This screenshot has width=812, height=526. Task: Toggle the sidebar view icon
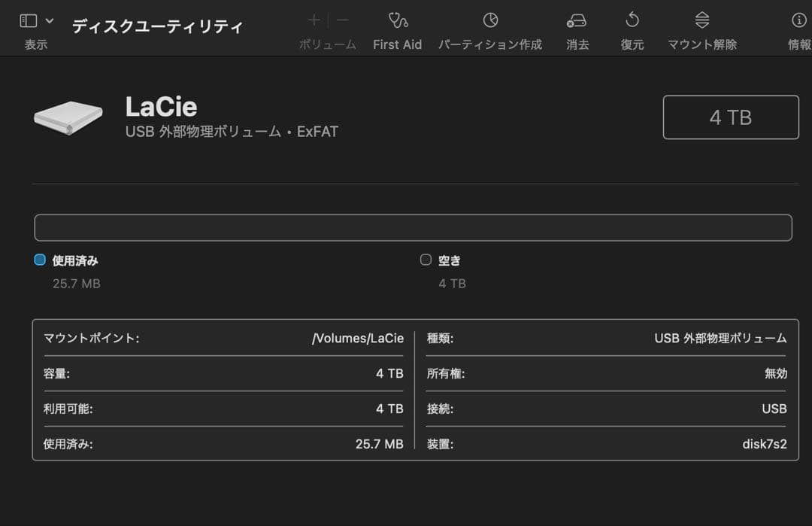point(29,21)
